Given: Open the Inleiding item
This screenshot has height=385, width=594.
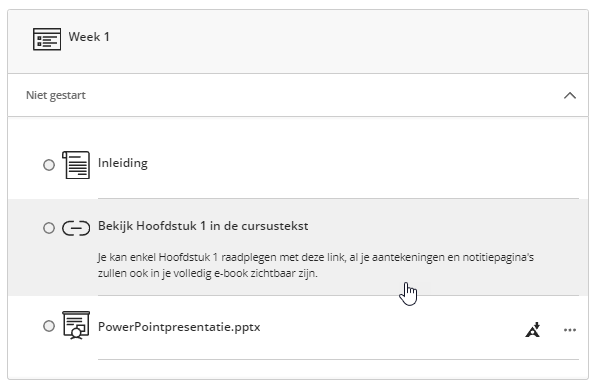Looking at the screenshot, I should point(123,163).
